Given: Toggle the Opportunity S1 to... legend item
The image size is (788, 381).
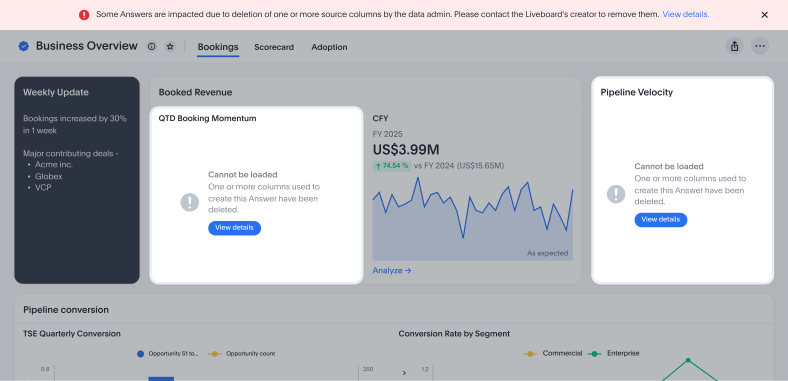Looking at the screenshot, I should pos(167,354).
